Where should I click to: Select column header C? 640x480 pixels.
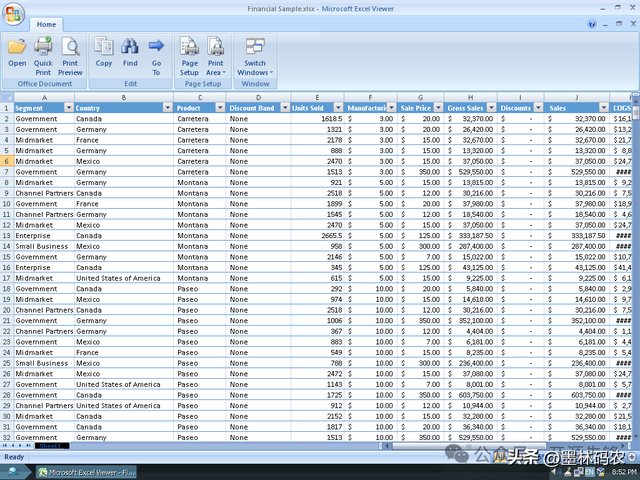pos(200,98)
